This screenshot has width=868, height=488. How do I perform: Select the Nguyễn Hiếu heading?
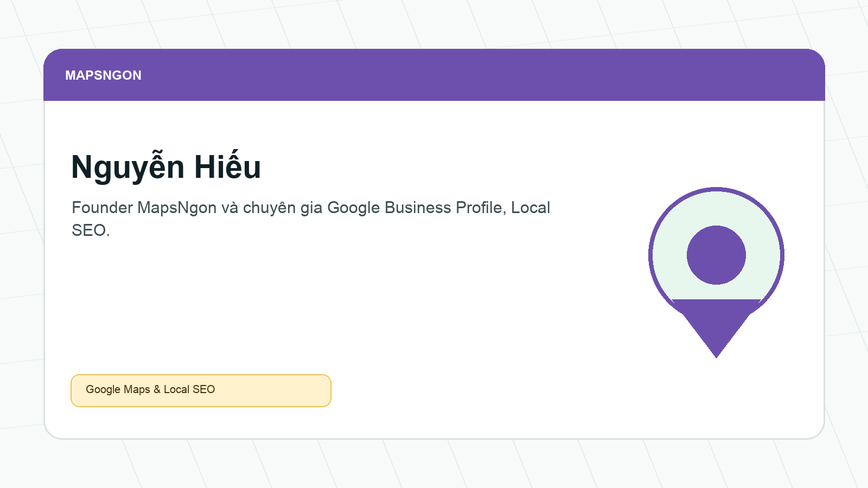pyautogui.click(x=166, y=167)
